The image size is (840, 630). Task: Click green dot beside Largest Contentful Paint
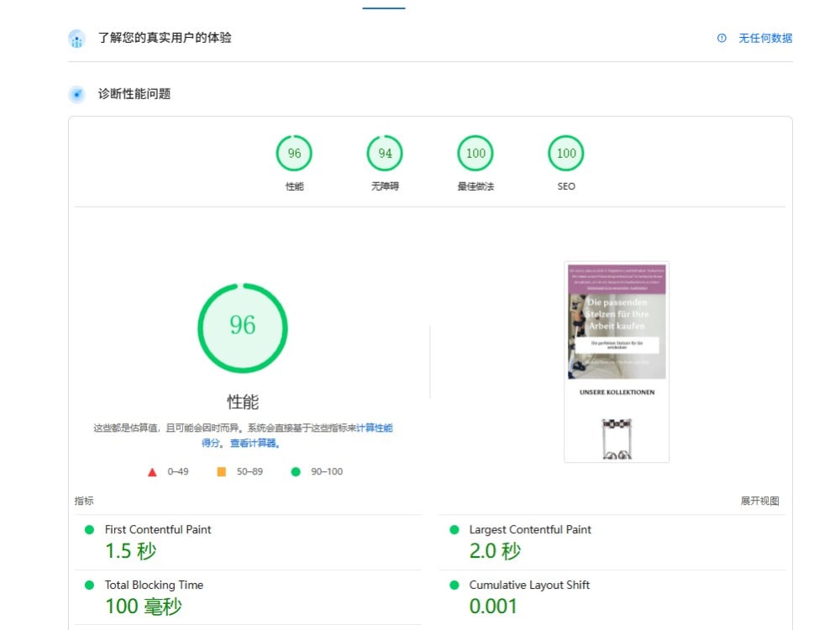[x=454, y=530]
